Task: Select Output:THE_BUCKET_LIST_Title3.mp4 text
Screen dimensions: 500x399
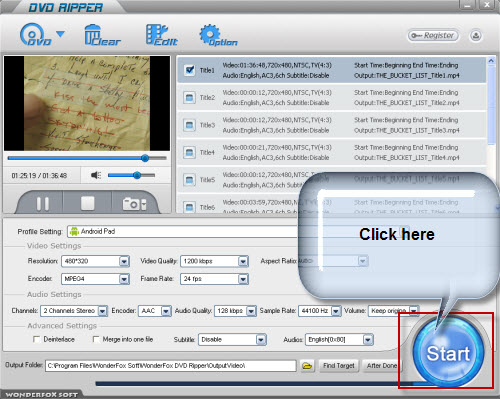Action: (407, 130)
